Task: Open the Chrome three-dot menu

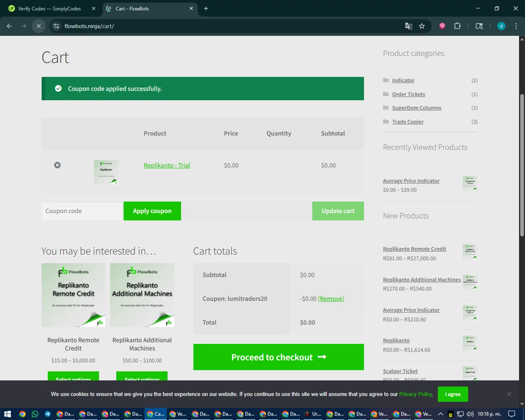Action: (516, 26)
